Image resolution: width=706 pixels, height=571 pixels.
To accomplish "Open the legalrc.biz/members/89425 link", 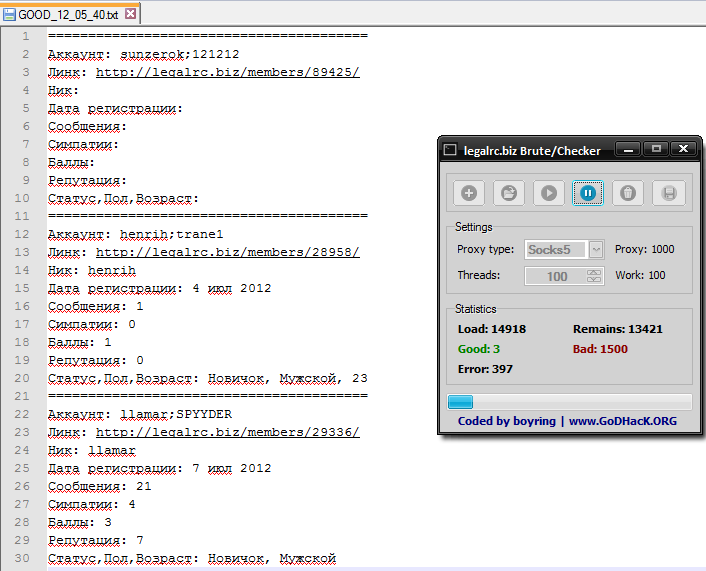I will (x=227, y=73).
